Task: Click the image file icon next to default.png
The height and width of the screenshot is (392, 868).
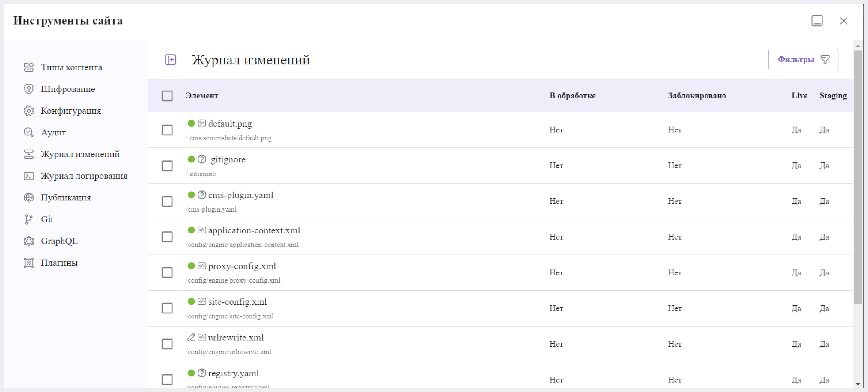Action: [201, 123]
